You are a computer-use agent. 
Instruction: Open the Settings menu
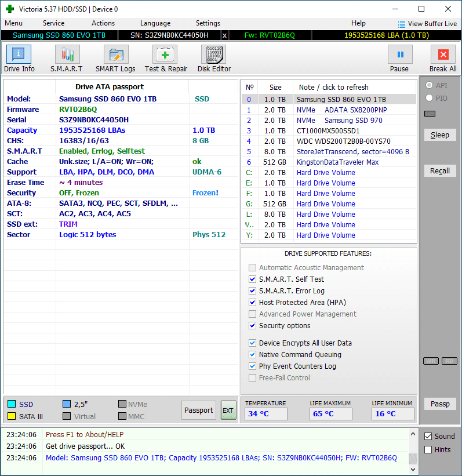(x=208, y=23)
